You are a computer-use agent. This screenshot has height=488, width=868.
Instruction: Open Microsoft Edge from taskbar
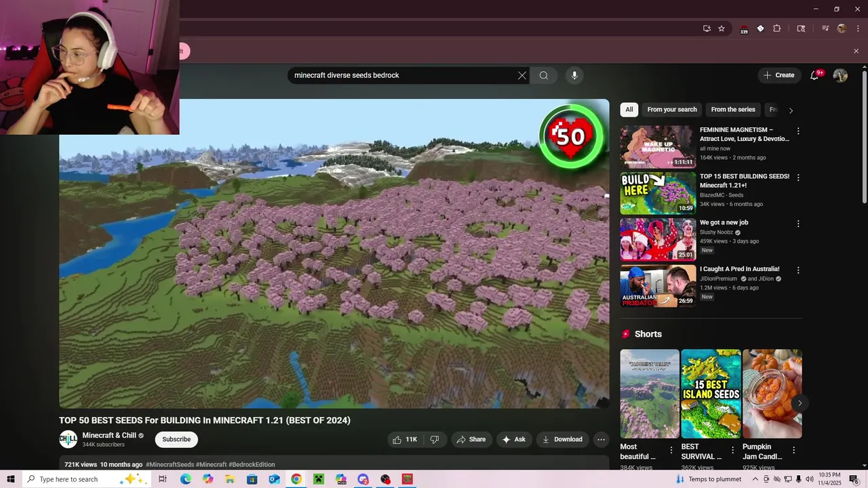185,479
